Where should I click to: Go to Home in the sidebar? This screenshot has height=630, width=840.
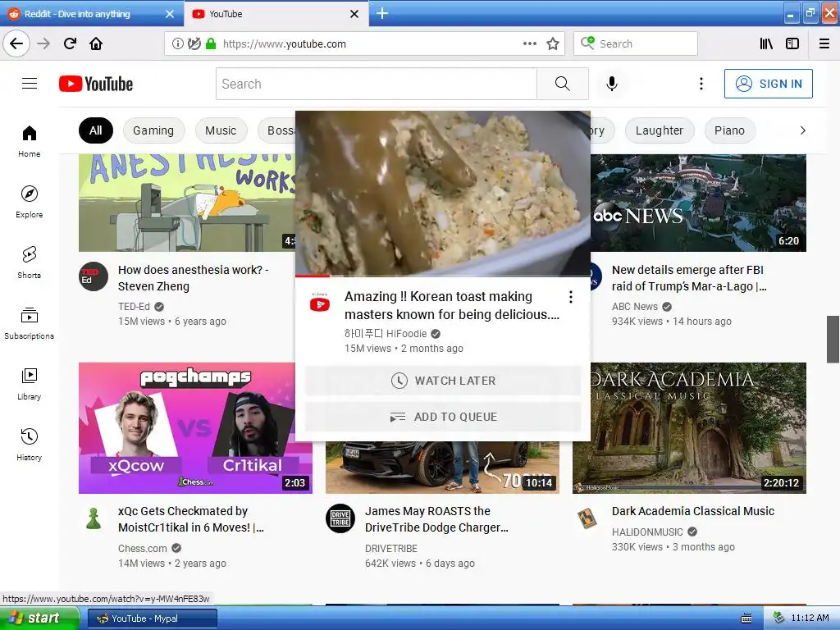click(x=29, y=141)
